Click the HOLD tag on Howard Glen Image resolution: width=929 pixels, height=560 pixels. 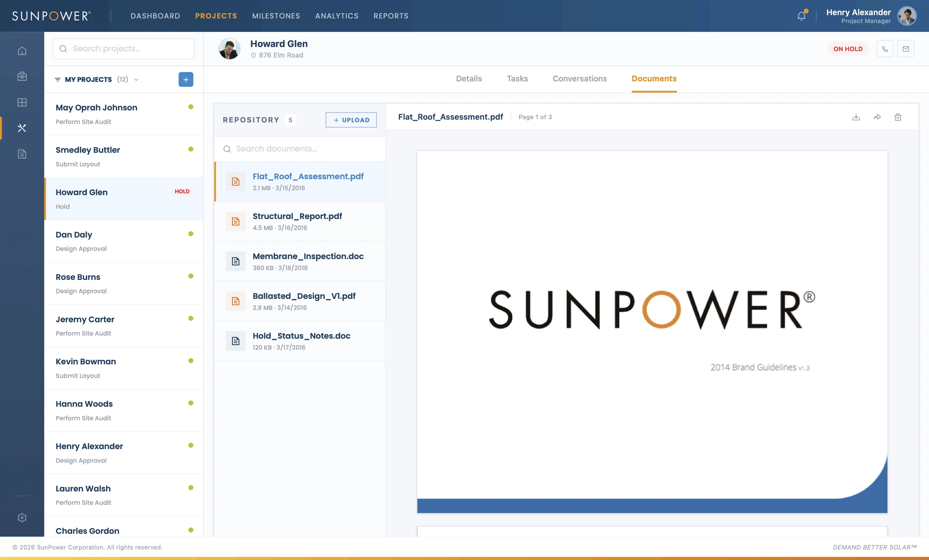click(x=182, y=192)
